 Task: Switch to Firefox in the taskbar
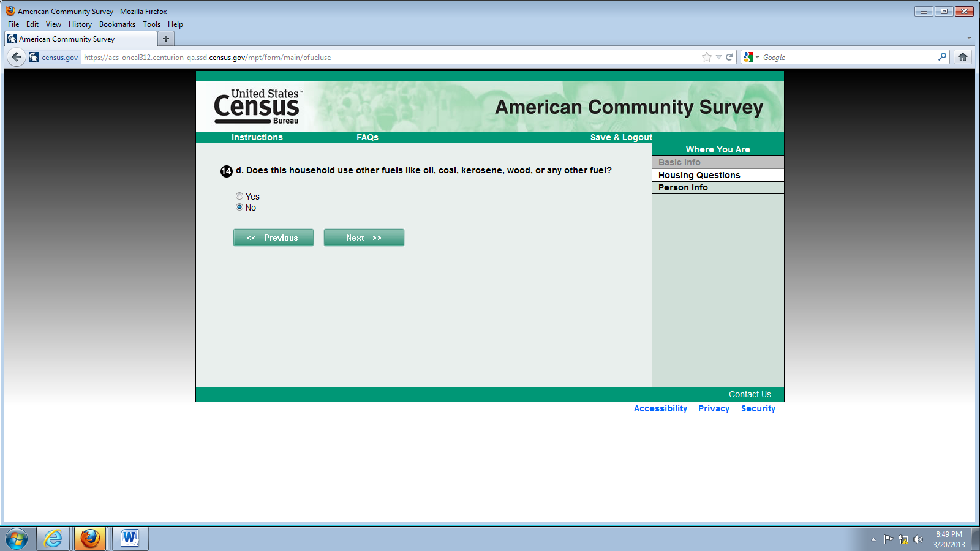coord(90,539)
